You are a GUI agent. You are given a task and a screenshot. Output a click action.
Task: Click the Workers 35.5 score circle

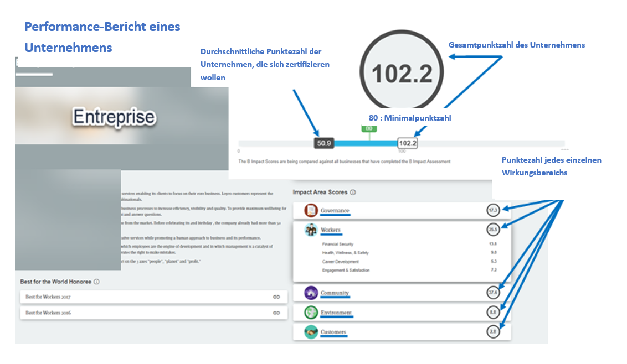pos(493,230)
